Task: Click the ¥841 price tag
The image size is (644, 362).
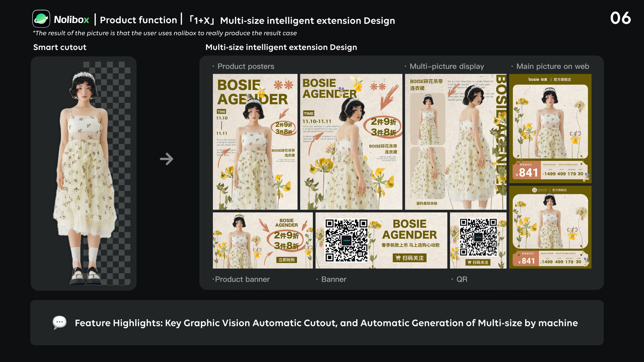Action: coord(527,172)
